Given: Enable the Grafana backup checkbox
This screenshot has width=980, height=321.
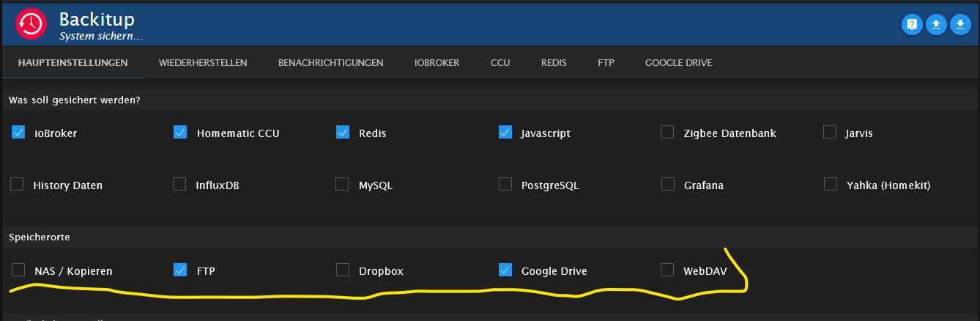Looking at the screenshot, I should [667, 184].
